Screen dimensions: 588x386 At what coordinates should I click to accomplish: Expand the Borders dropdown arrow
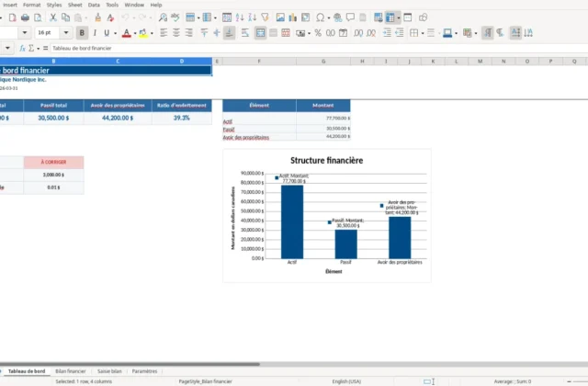click(423, 33)
